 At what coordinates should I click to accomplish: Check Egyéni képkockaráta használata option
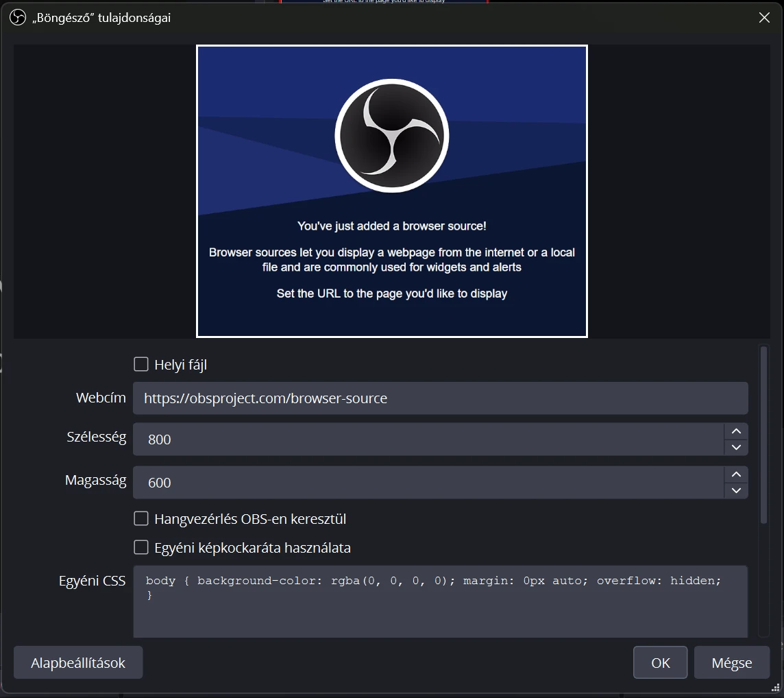(x=141, y=547)
